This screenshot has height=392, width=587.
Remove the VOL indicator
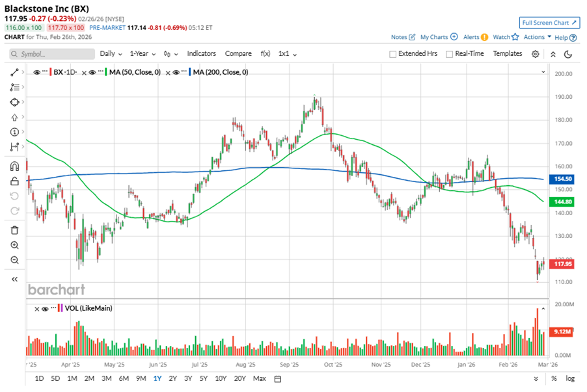pos(36,309)
